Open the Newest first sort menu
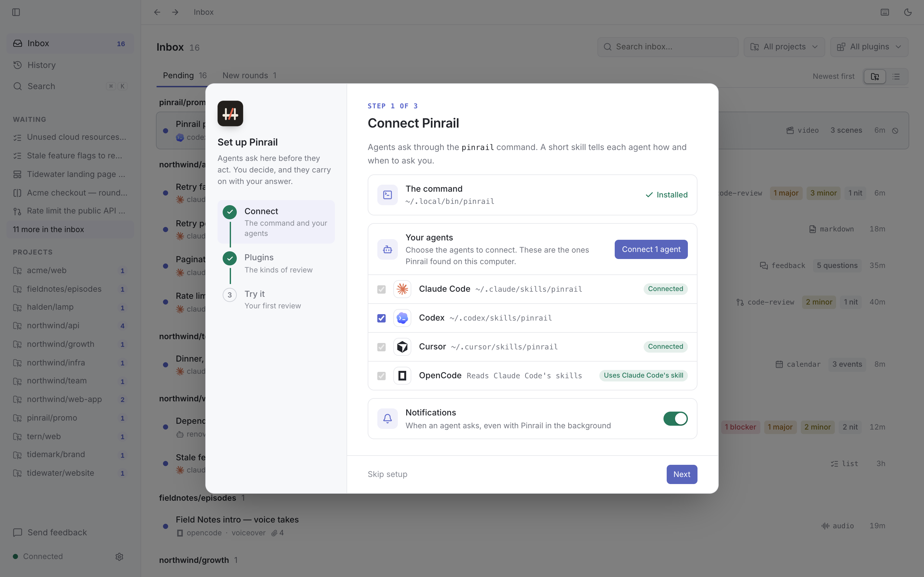This screenshot has height=577, width=924. pyautogui.click(x=833, y=76)
